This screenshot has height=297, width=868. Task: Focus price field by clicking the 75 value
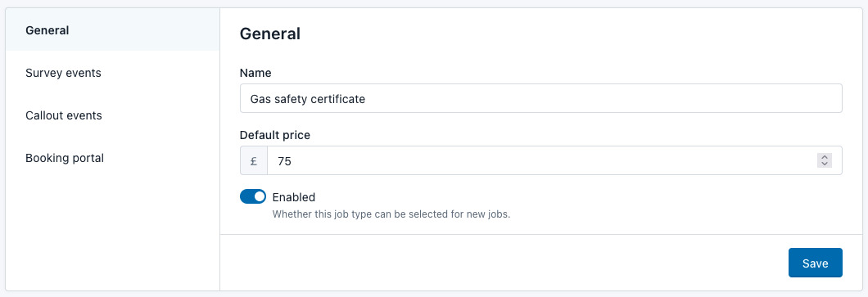[x=284, y=161]
